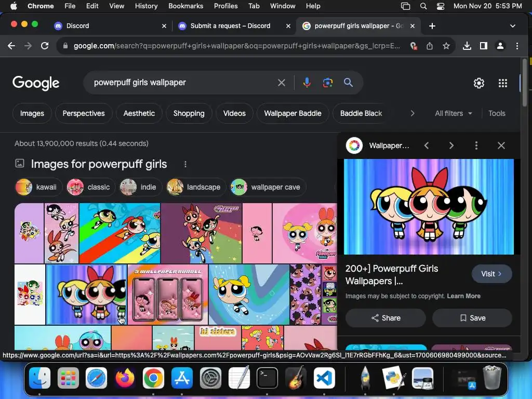Image resolution: width=532 pixels, height=399 pixels.
Task: Open Chrome three-dot menu
Action: [517, 46]
